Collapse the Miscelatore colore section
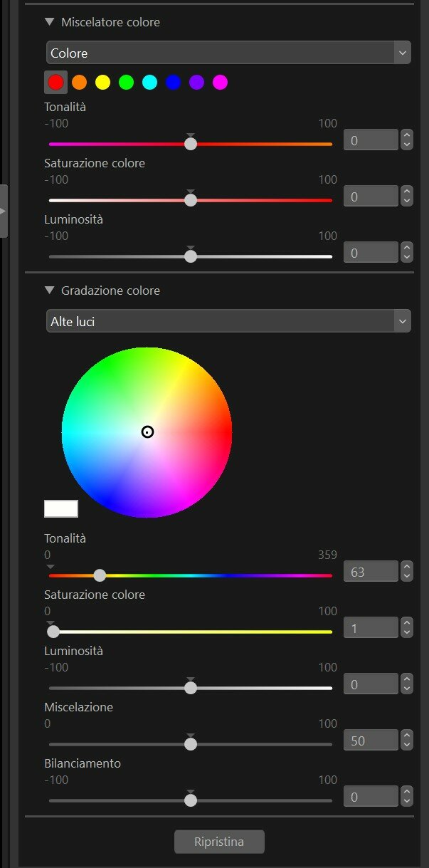The image size is (429, 868). coord(49,22)
